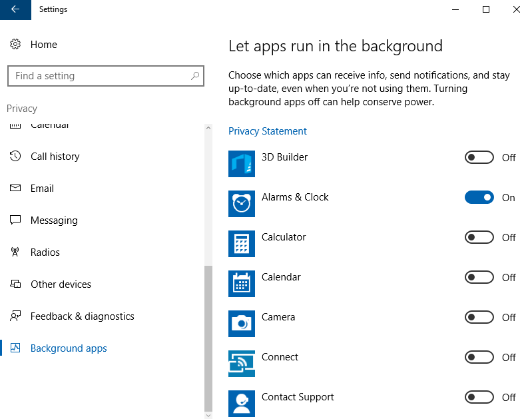Turn on Camera background toggle
The height and width of the screenshot is (419, 532).
tap(479, 317)
